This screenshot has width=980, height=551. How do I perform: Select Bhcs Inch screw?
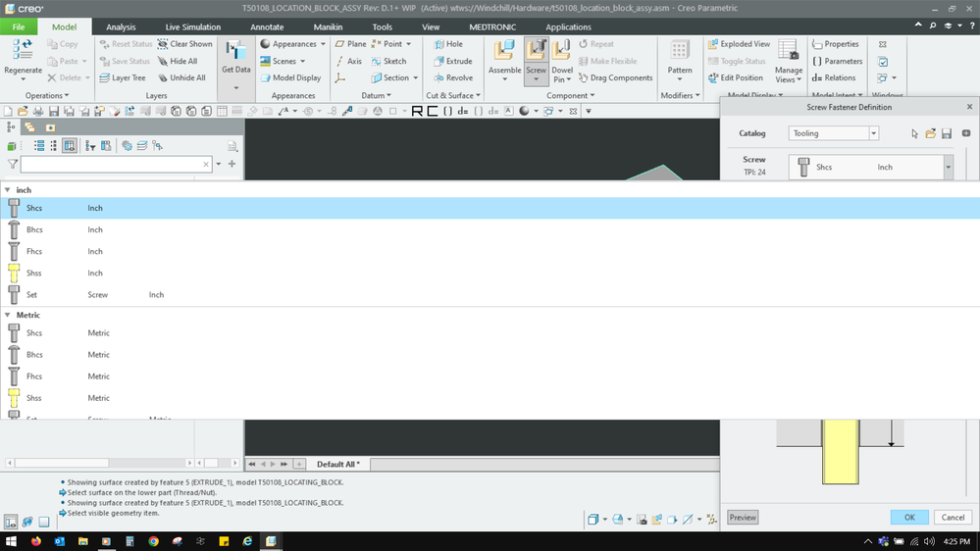click(490, 229)
